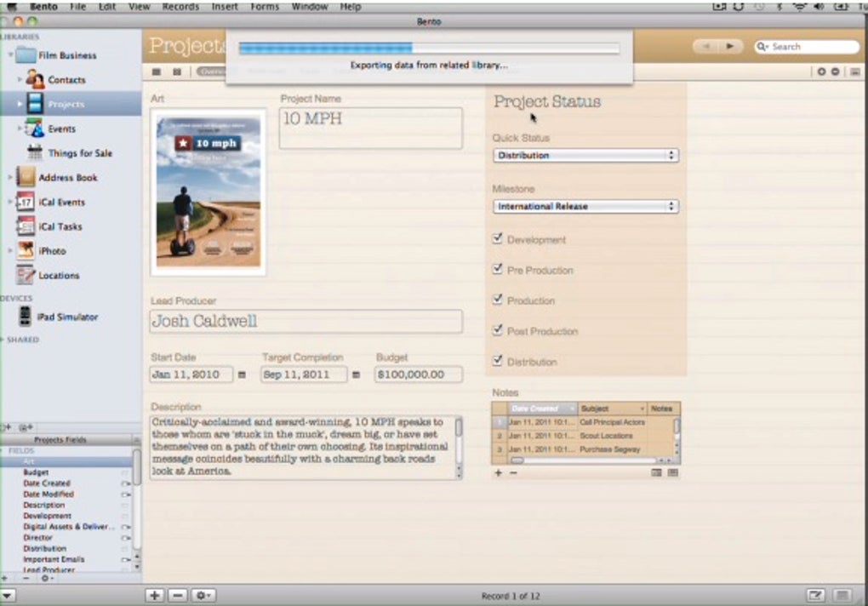Add a new record with plus button
Screen dimensions: 868x606
[154, 596]
